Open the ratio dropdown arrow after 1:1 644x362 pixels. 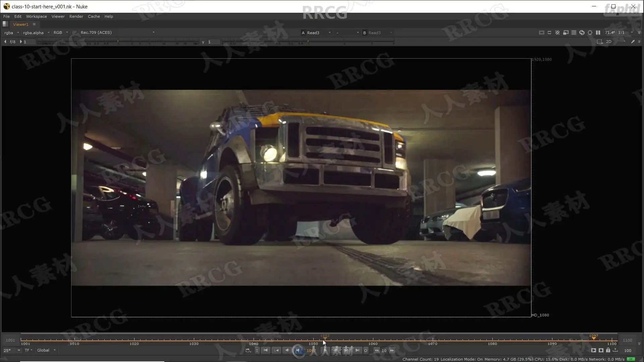click(632, 33)
